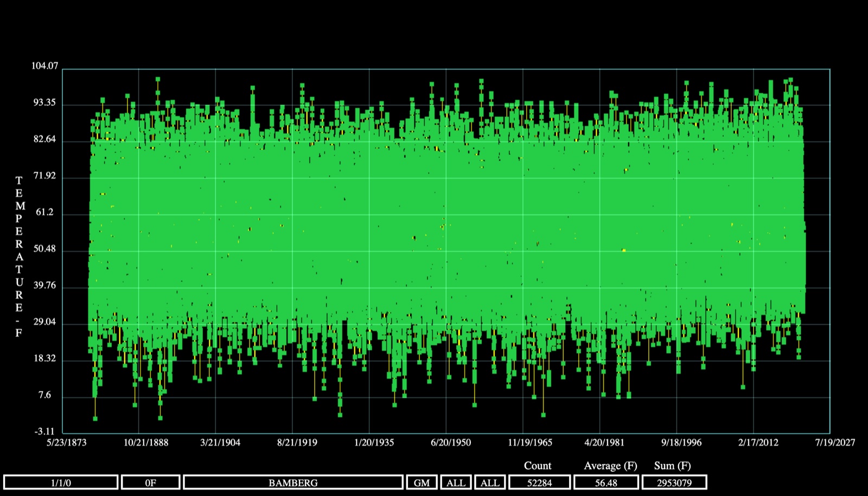Select the 0F threshold field
The width and height of the screenshot is (868, 496).
click(151, 482)
